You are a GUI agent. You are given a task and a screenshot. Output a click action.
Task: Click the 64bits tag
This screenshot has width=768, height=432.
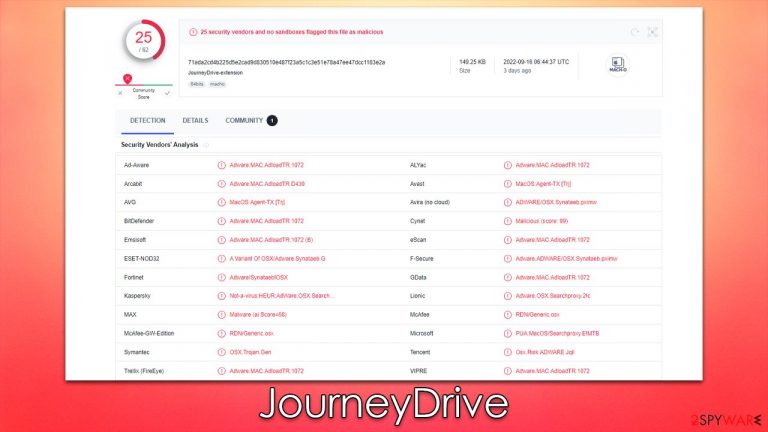[x=196, y=84]
